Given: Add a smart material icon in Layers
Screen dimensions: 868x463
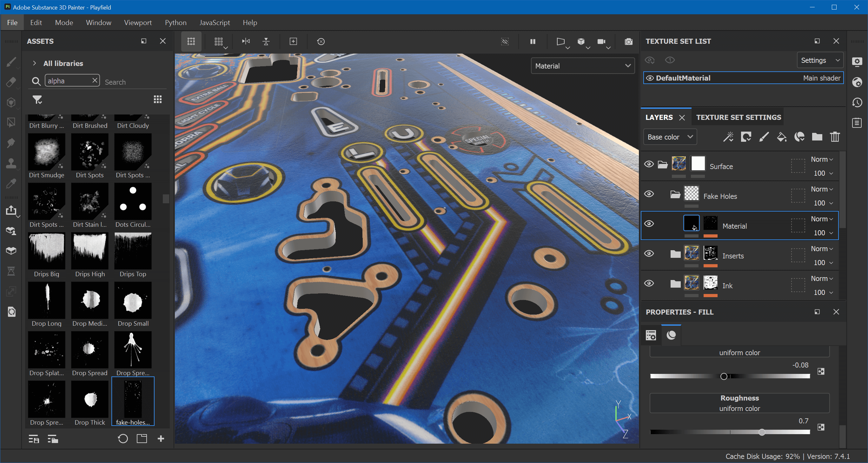Looking at the screenshot, I should point(799,137).
